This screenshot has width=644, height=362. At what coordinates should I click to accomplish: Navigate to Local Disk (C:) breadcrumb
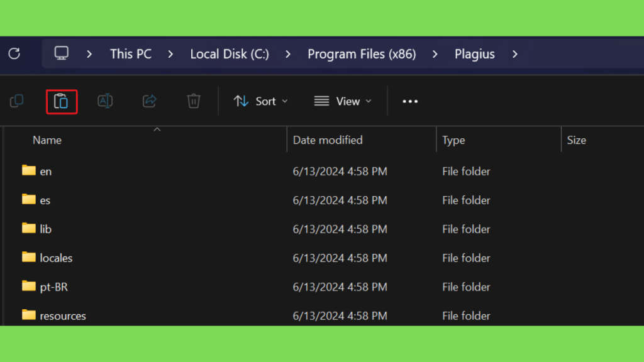(x=230, y=54)
